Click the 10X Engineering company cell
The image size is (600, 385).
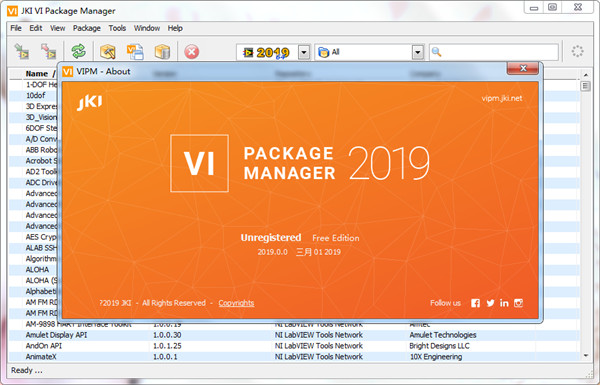[x=436, y=357]
